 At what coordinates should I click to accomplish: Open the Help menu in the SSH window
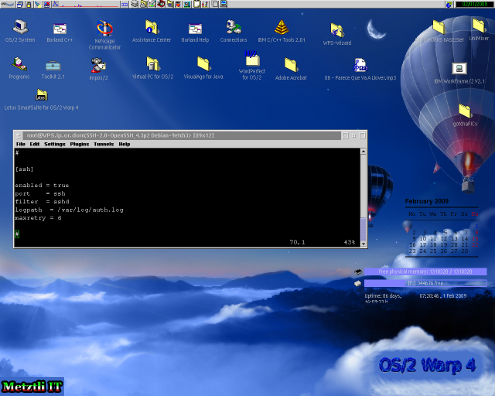[124, 144]
